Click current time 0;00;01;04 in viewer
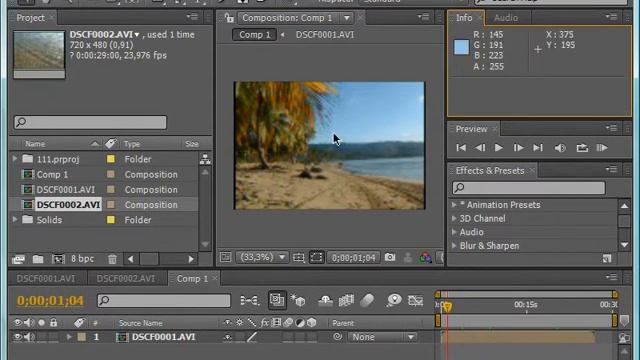 click(x=353, y=258)
